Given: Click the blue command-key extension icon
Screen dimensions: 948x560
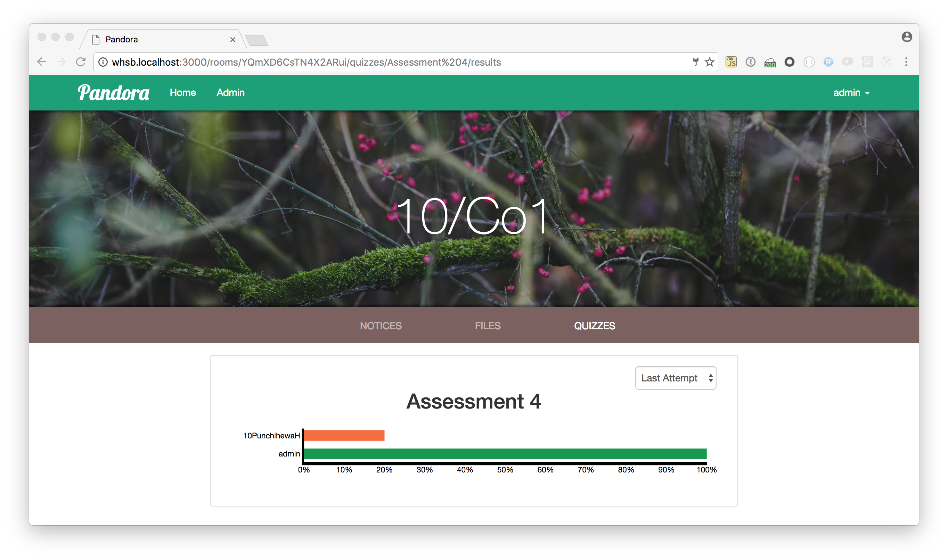Looking at the screenshot, I should (828, 62).
